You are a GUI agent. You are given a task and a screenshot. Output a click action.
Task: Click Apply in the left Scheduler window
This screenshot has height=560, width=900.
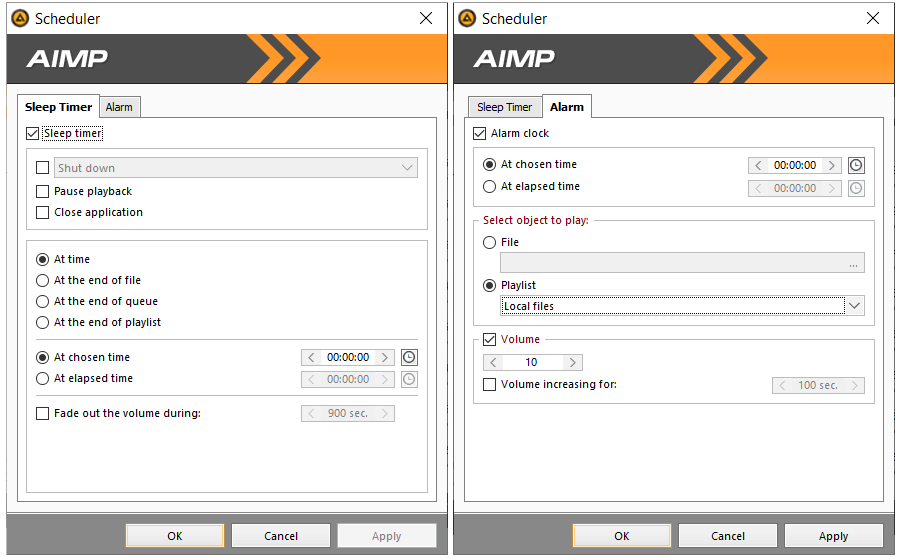pos(387,536)
